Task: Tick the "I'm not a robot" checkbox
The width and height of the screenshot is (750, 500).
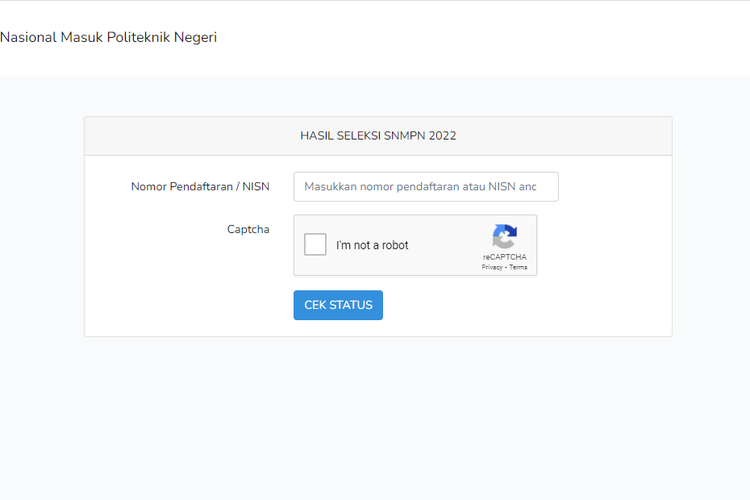Action: (315, 245)
